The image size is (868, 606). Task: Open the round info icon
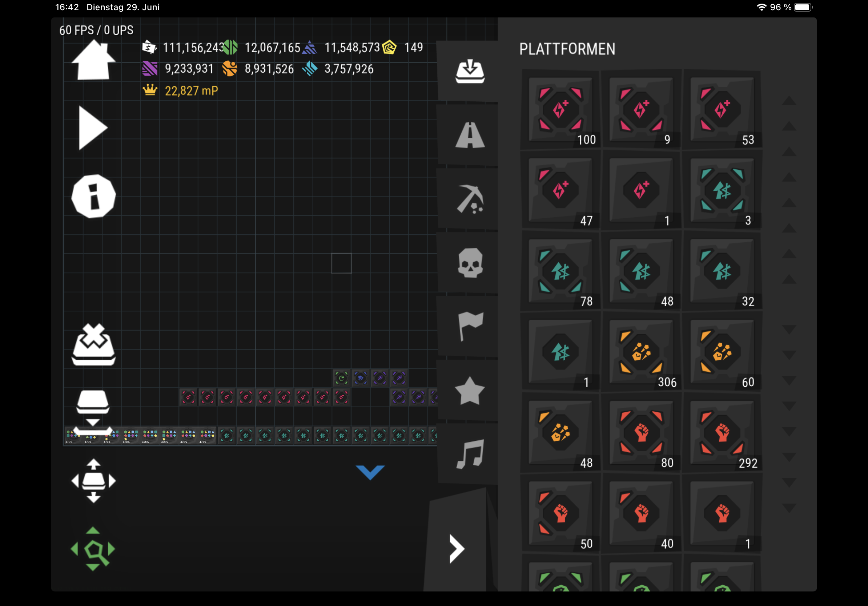tap(93, 196)
